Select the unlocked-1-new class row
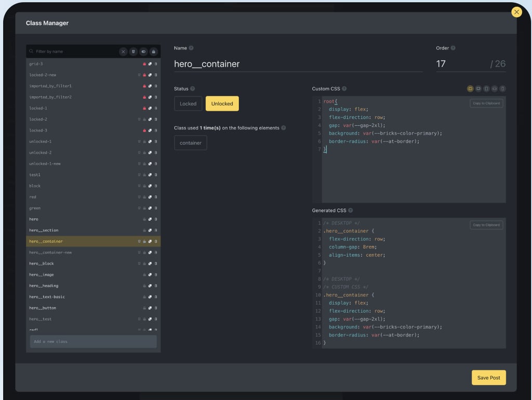This screenshot has width=532, height=400. pyautogui.click(x=94, y=164)
